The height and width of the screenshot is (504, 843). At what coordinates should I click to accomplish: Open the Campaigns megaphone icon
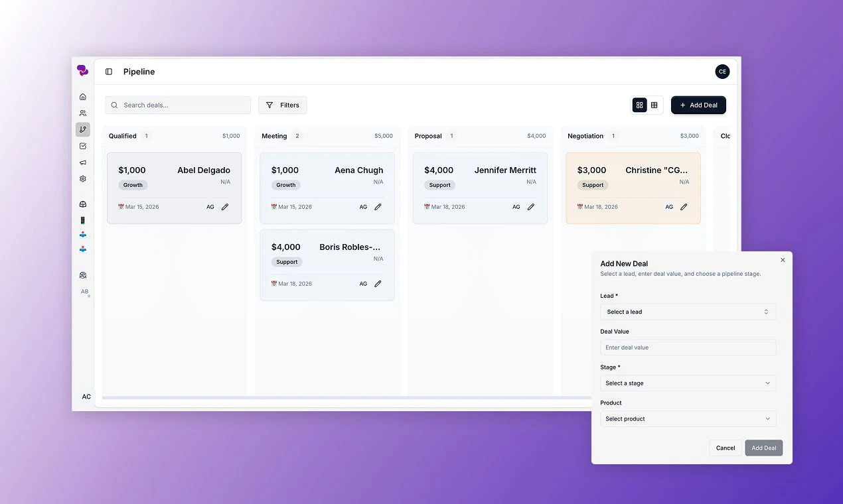82,162
